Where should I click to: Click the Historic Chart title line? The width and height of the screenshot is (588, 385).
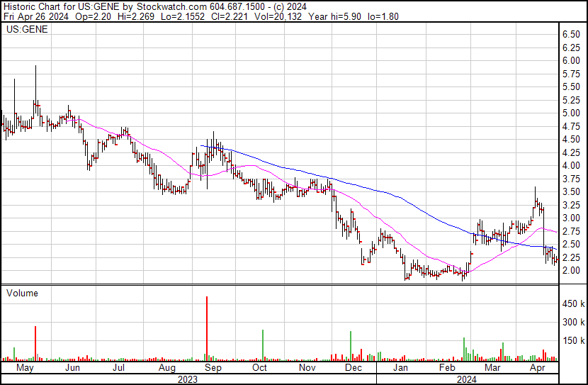[x=155, y=7]
